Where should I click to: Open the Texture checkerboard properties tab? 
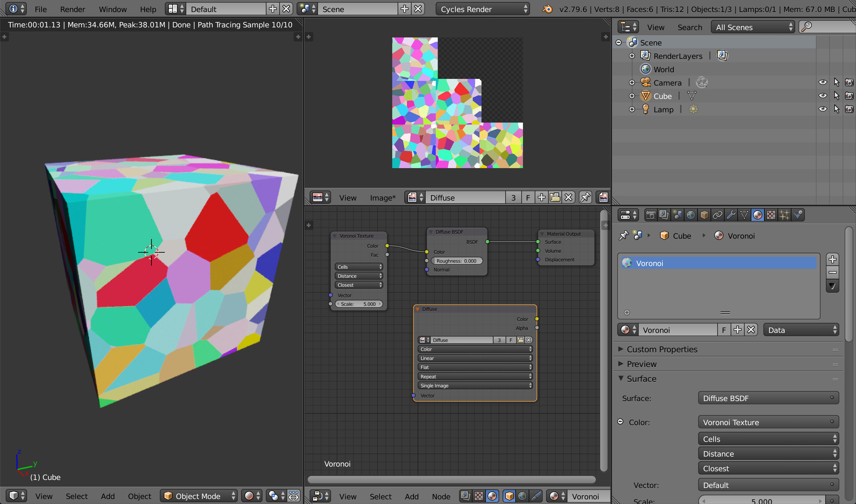pos(771,215)
